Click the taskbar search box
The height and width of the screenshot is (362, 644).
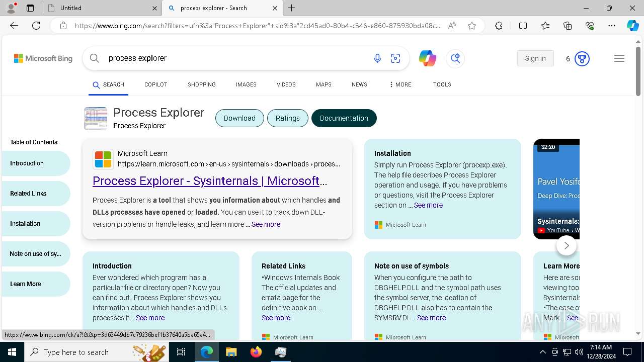click(x=98, y=352)
